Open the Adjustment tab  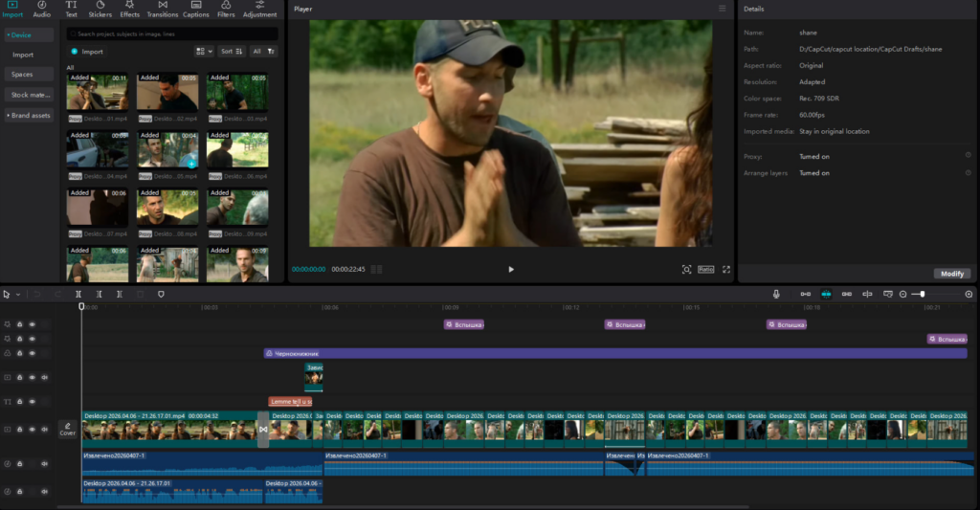point(259,10)
